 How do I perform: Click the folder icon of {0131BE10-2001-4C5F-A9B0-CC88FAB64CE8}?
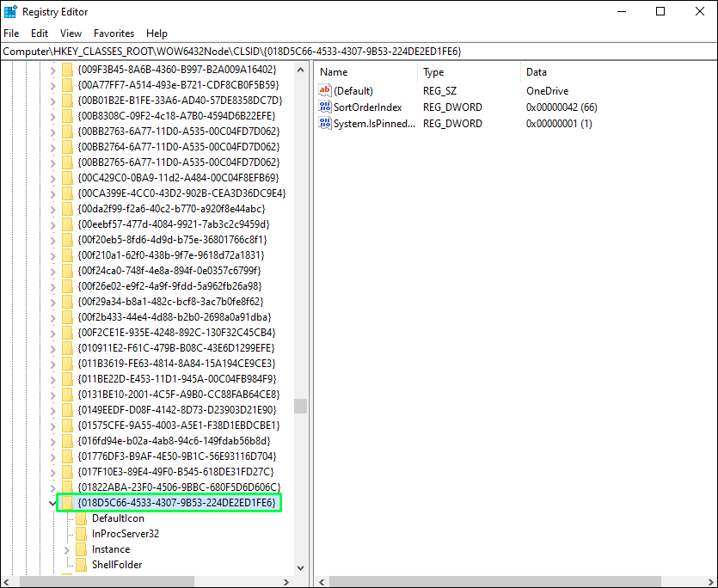click(x=67, y=395)
